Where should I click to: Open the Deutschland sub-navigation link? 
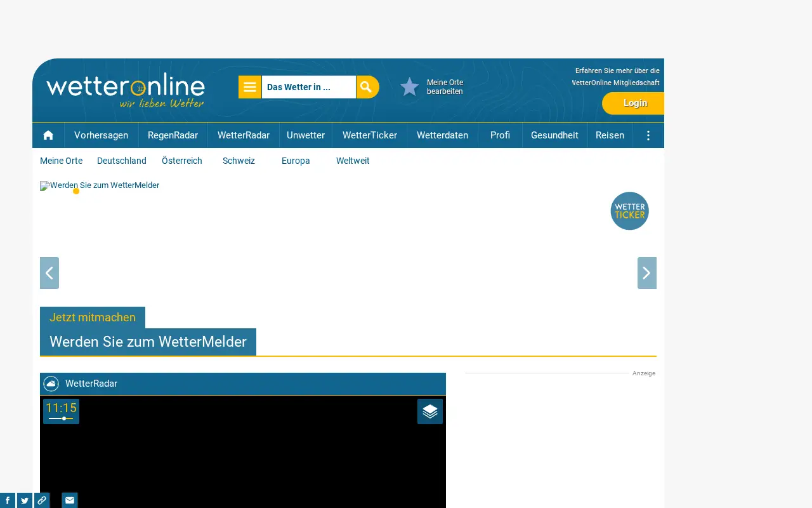[x=122, y=161]
